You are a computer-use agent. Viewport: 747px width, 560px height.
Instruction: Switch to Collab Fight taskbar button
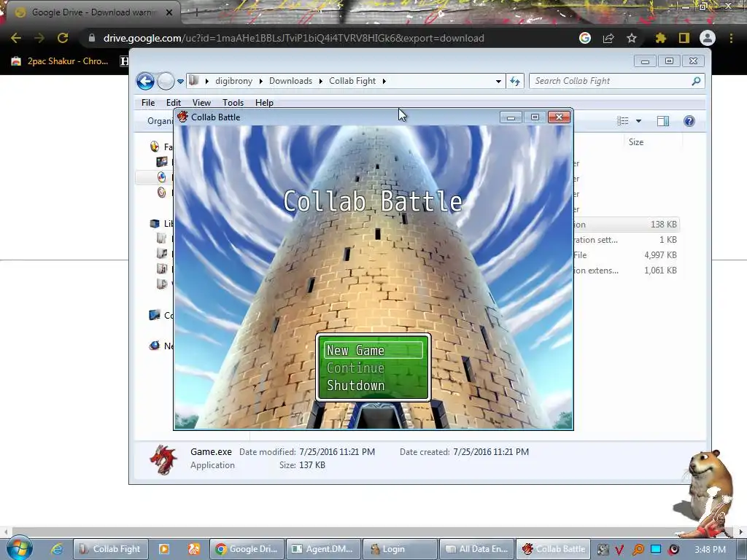(111, 549)
